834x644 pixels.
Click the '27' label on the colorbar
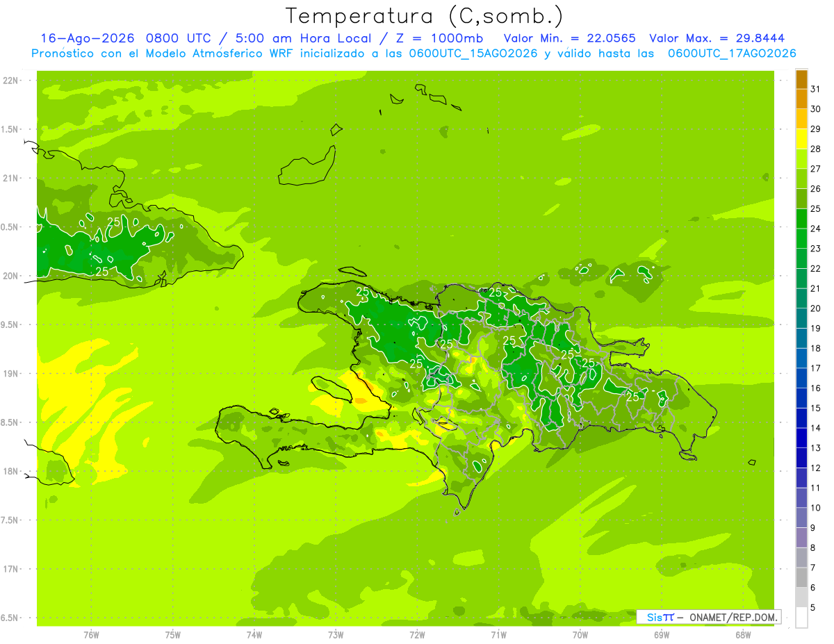tap(816, 169)
